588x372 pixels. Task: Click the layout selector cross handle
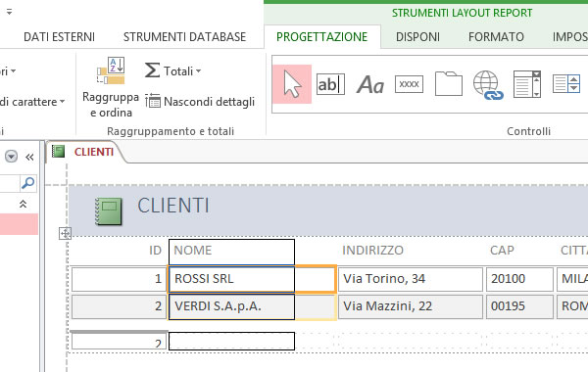66,233
